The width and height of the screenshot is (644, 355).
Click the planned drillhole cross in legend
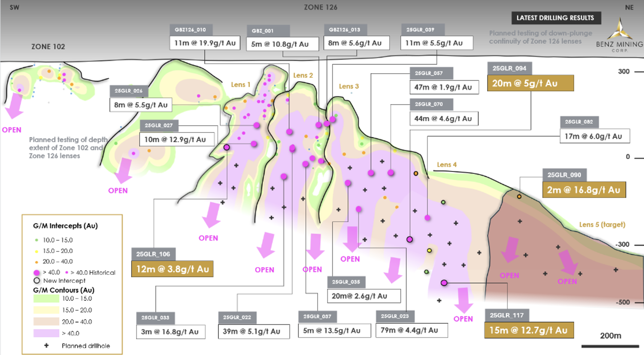tap(46, 346)
